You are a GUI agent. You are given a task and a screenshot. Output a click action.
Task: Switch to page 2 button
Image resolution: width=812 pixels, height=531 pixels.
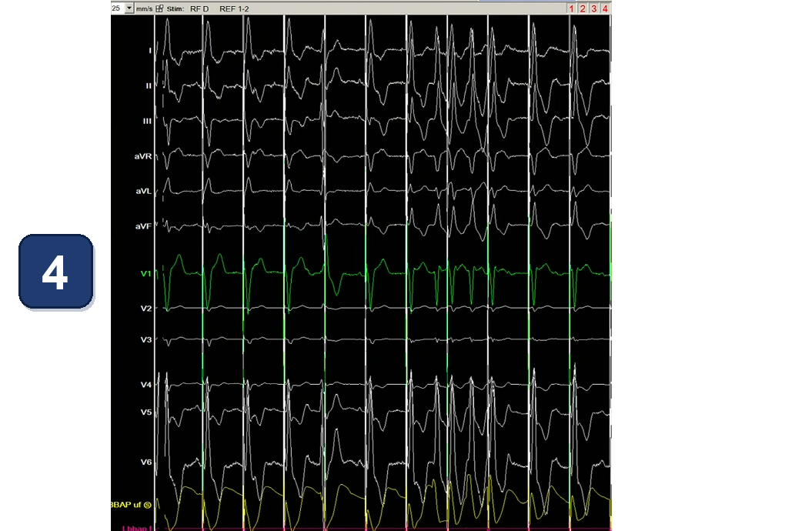(x=583, y=8)
